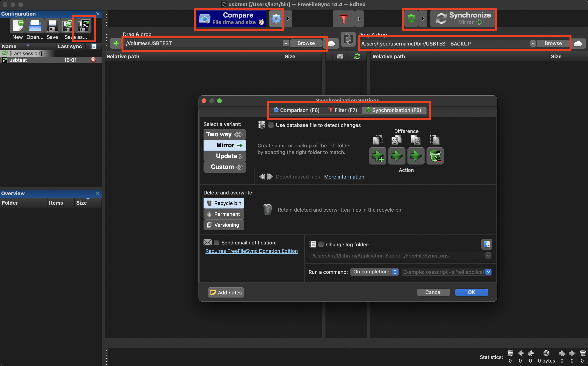Viewport: 588px width, 366px height.
Task: Open filter settings via the funnel icon
Action: point(343,18)
